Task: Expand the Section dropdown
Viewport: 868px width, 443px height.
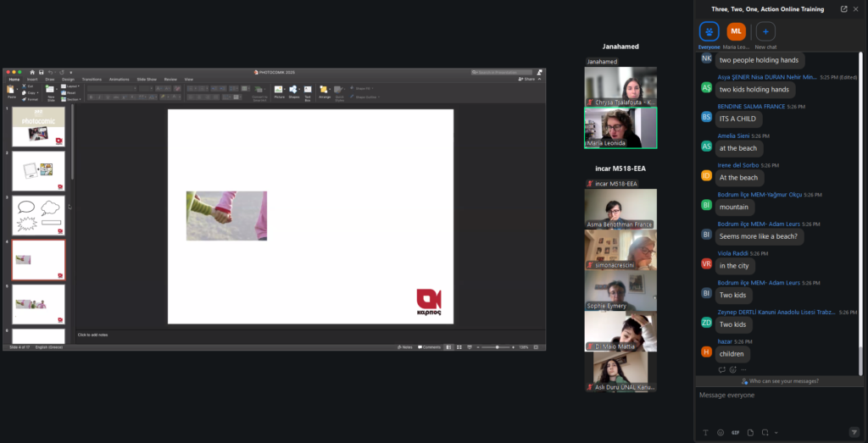Action: pos(73,97)
